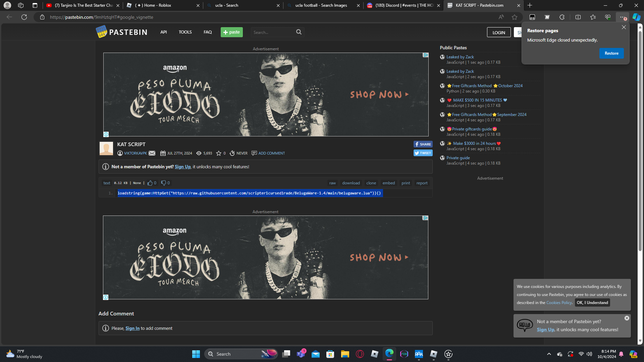Switch to the Home - Roblox tab
Image resolution: width=644 pixels, height=362 pixels.
pos(162,5)
